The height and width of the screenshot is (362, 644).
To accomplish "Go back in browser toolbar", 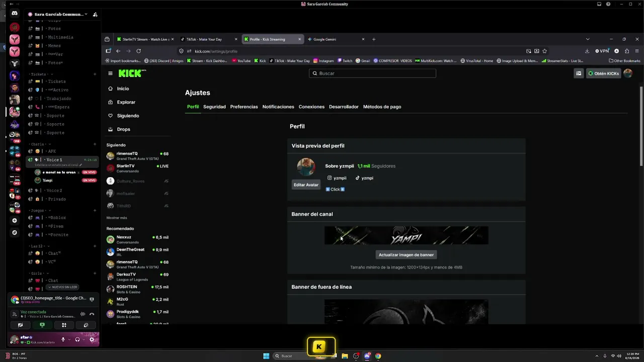I will coord(118,51).
